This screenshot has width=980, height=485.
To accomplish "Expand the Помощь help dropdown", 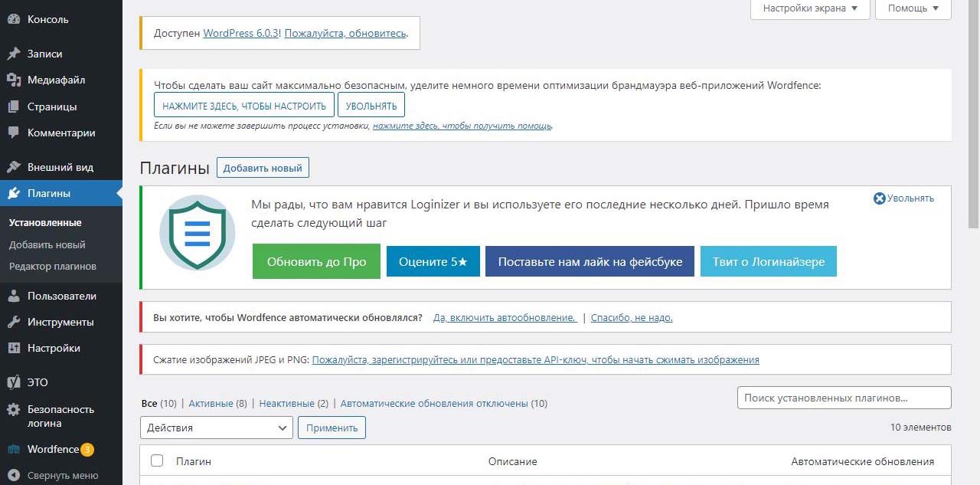I will tap(913, 8).
